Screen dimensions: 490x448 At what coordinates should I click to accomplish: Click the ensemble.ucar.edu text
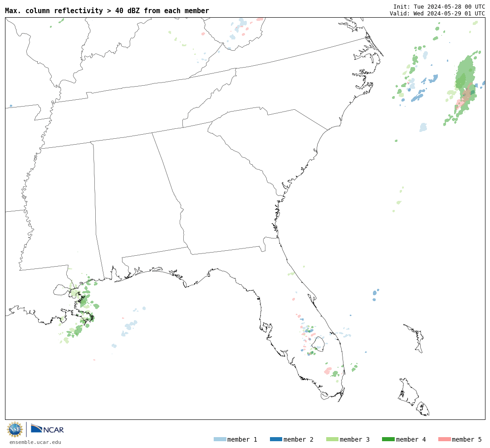35,442
